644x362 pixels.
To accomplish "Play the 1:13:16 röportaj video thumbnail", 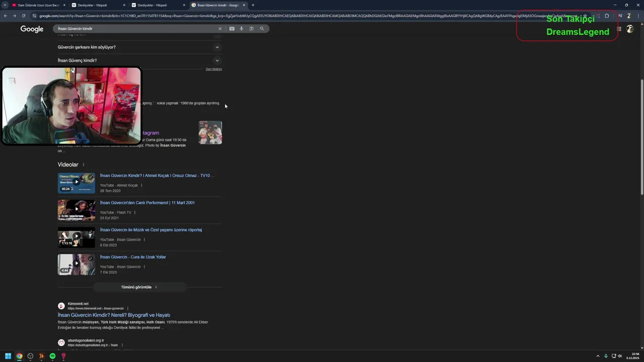I will point(76,237).
